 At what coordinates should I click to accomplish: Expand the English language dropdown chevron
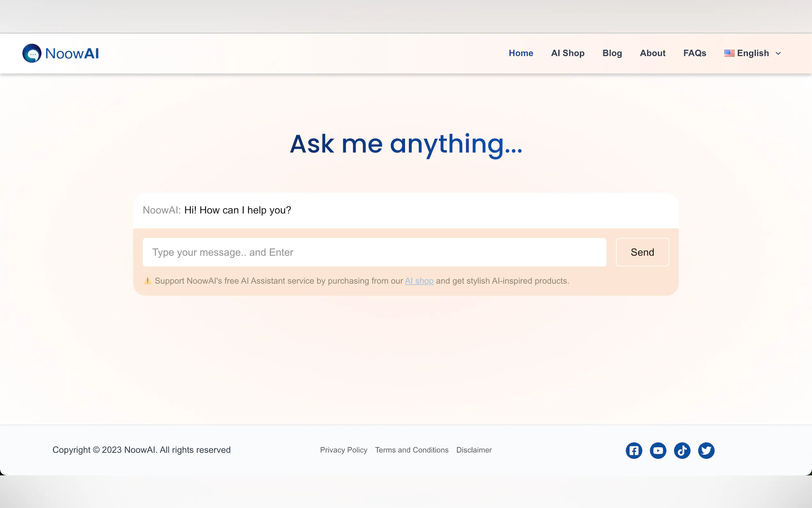[x=778, y=53]
